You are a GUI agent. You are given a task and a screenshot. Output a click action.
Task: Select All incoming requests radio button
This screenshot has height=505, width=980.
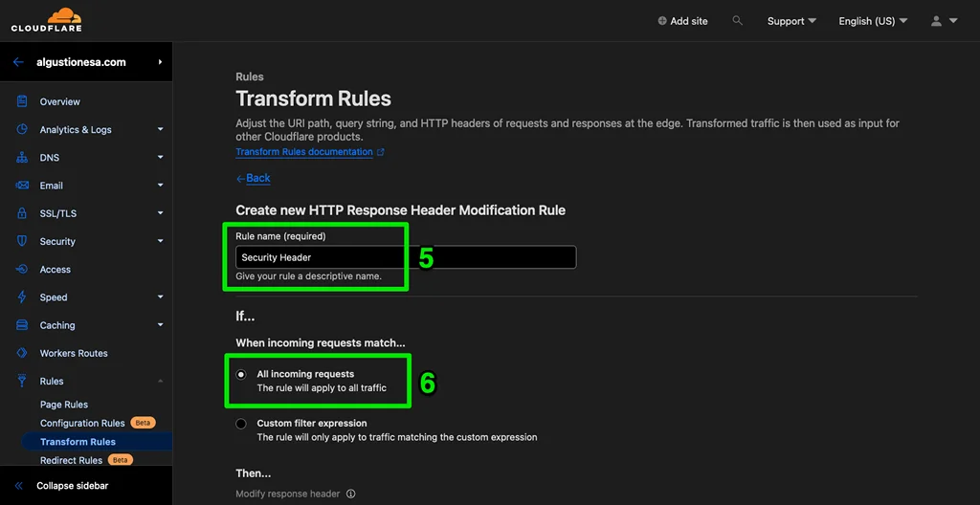(x=241, y=374)
